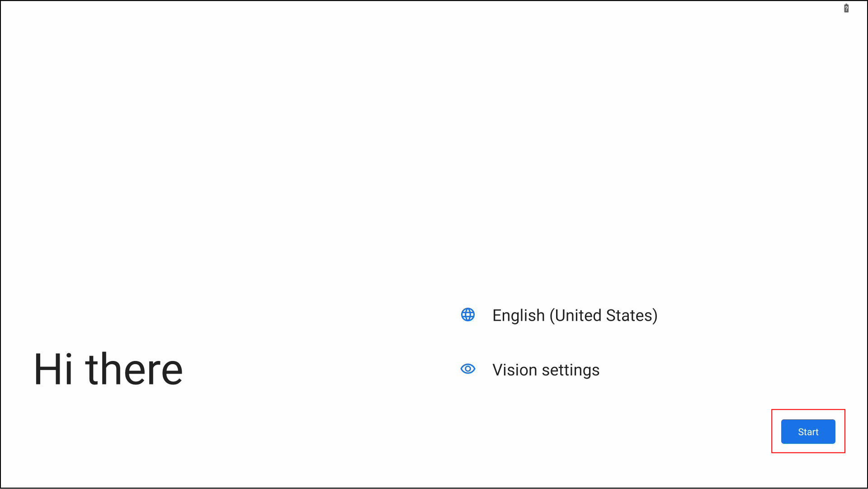Tap Start to continue setup

808,432
